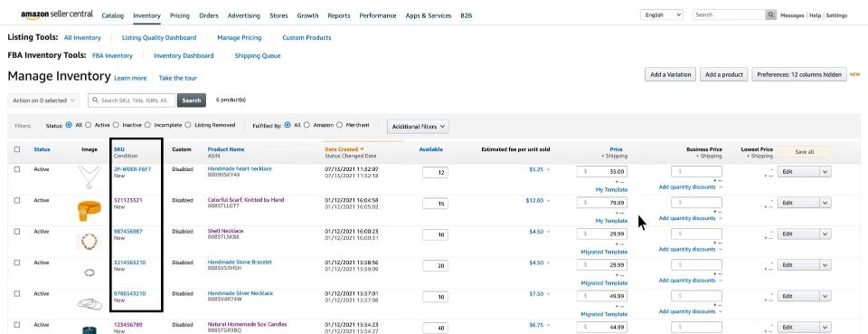Open Edit dropdown arrow for heart necklace row
Screen dimensions: 868x334
coord(826,172)
